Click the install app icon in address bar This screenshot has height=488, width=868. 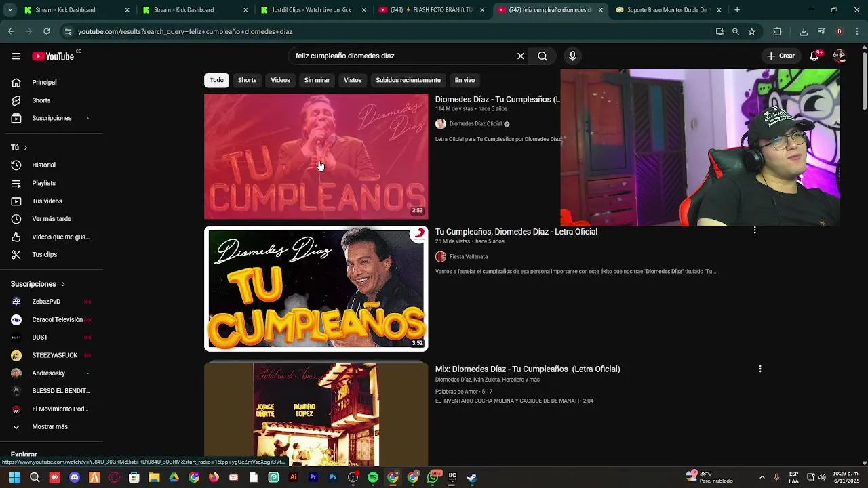[x=719, y=31]
